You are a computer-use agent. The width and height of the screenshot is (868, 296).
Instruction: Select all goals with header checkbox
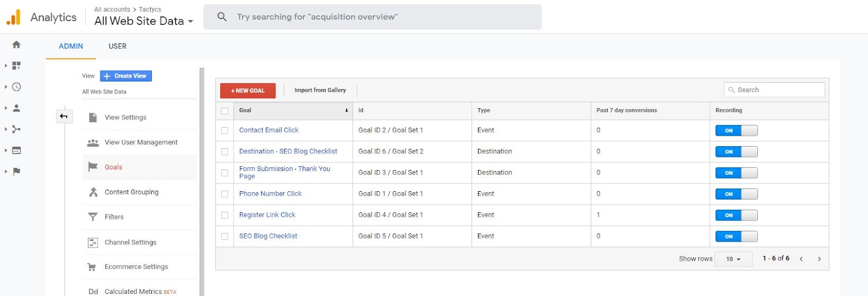[225, 111]
